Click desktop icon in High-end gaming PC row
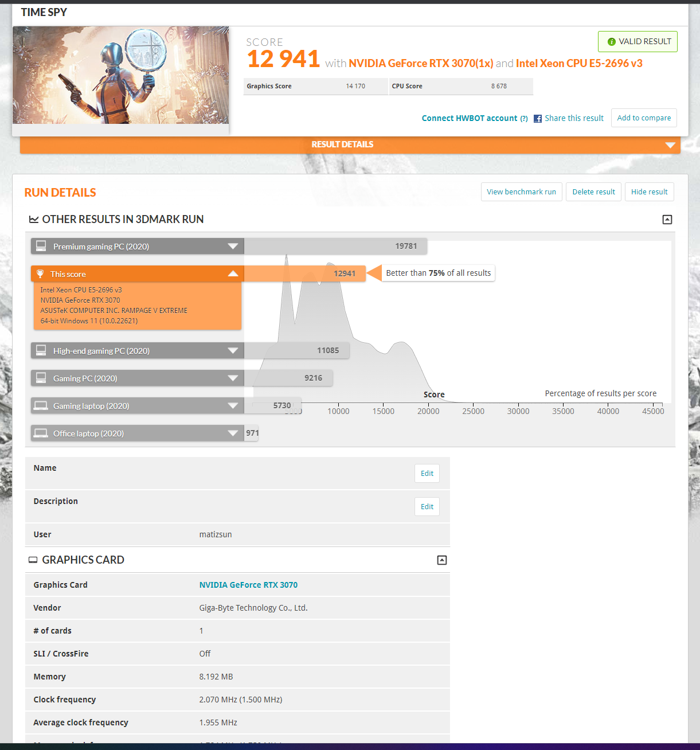This screenshot has height=750, width=700. coord(41,350)
